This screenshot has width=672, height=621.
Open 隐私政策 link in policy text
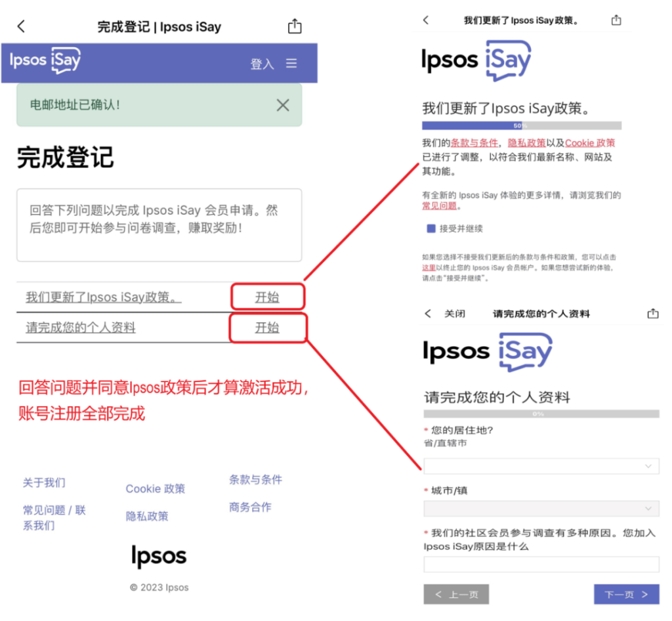click(x=527, y=142)
